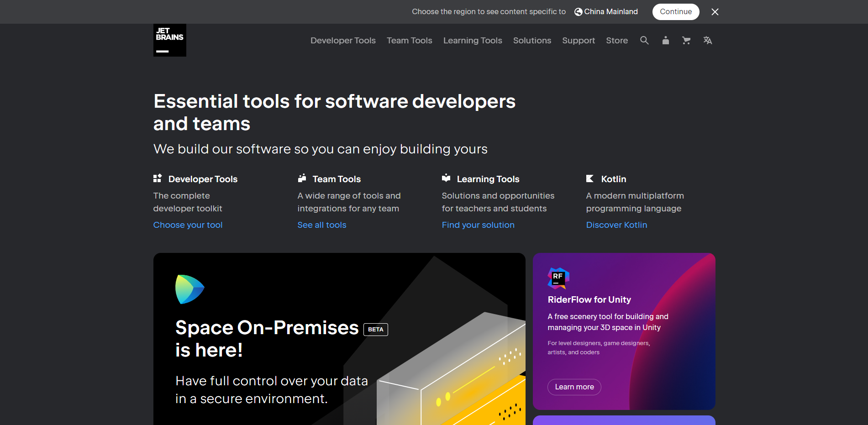This screenshot has height=425, width=868.
Task: Open the Learning Tools nav menu
Action: [473, 41]
